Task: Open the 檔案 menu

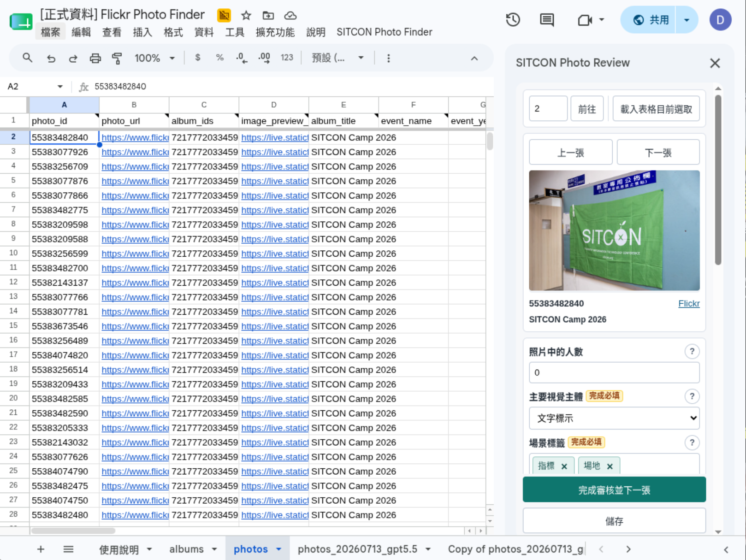Action: pyautogui.click(x=50, y=32)
